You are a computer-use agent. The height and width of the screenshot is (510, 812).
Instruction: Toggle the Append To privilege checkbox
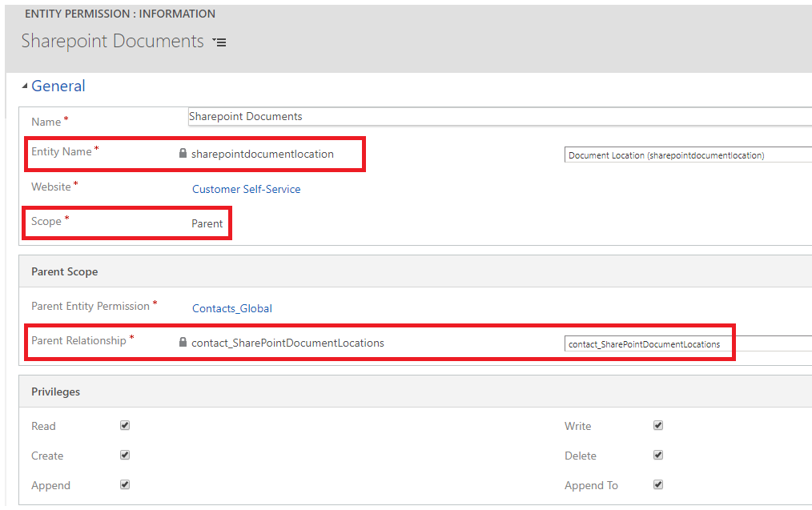coord(658,484)
